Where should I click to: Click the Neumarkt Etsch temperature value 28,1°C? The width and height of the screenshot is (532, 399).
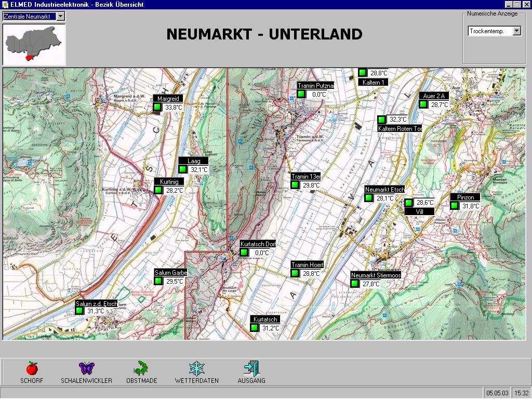click(x=385, y=198)
